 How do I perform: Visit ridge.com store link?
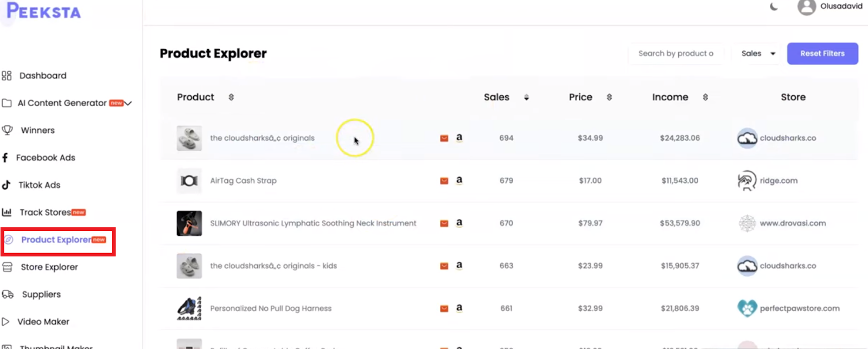pos(778,180)
